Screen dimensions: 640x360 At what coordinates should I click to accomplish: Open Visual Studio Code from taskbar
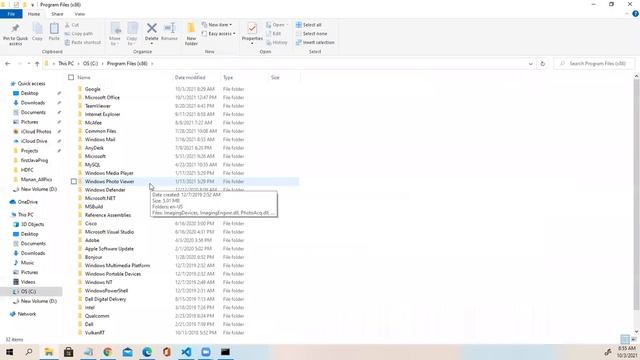[186, 352]
